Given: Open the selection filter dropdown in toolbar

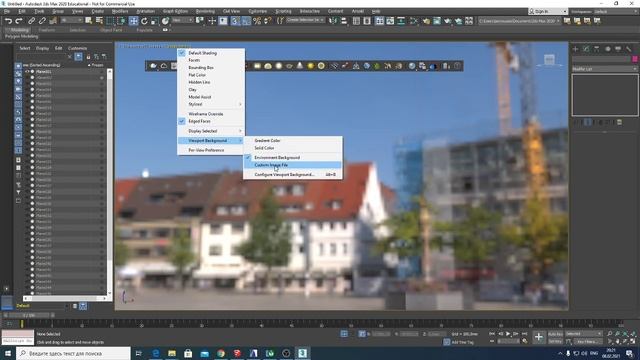Looking at the screenshot, I should click(71, 20).
